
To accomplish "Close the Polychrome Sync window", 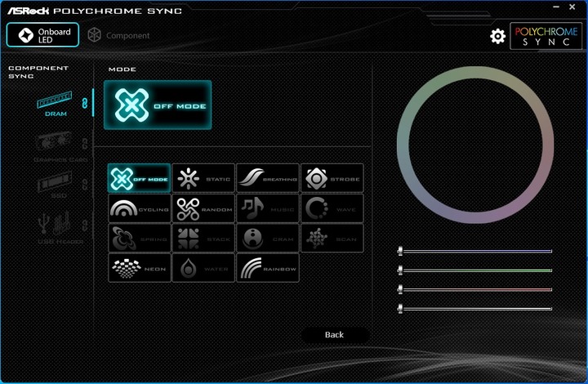I will coord(572,7).
